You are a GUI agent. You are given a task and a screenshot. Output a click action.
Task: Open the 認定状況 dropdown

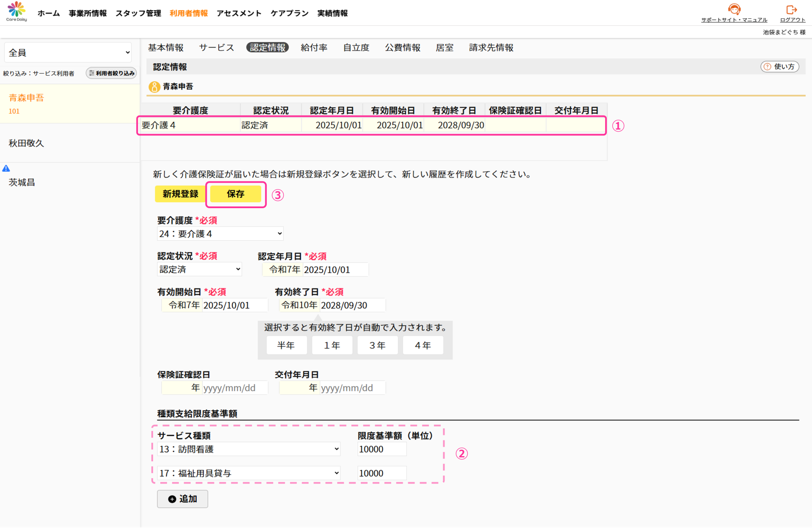(199, 269)
